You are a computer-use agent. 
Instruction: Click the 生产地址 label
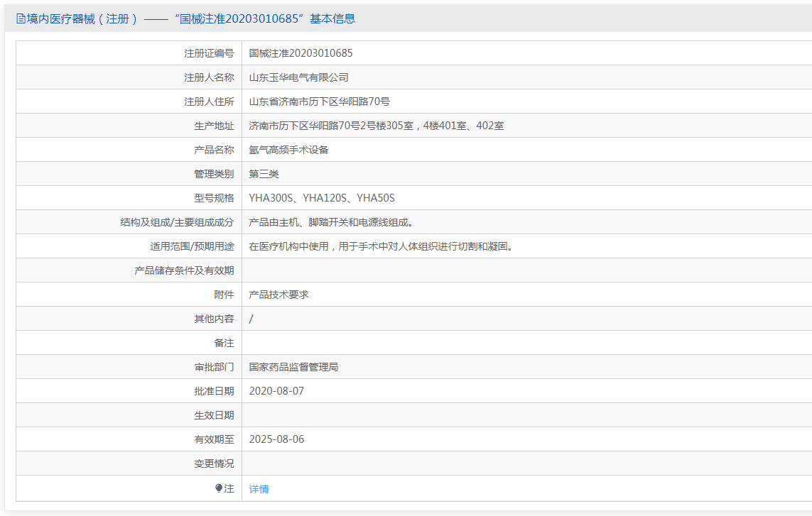[x=214, y=126]
